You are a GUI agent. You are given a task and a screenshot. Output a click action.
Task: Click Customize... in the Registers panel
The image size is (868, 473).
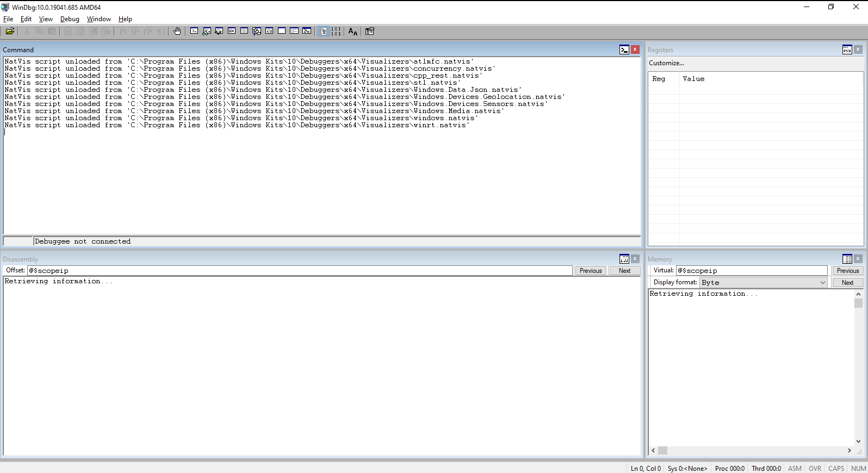click(x=666, y=63)
